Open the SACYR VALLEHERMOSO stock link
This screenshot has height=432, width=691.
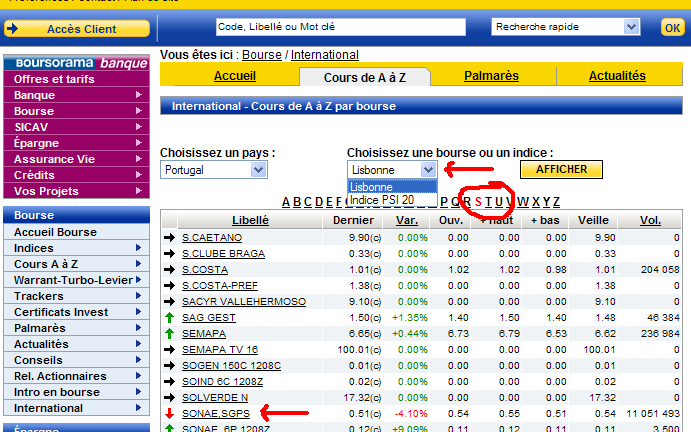tap(244, 302)
